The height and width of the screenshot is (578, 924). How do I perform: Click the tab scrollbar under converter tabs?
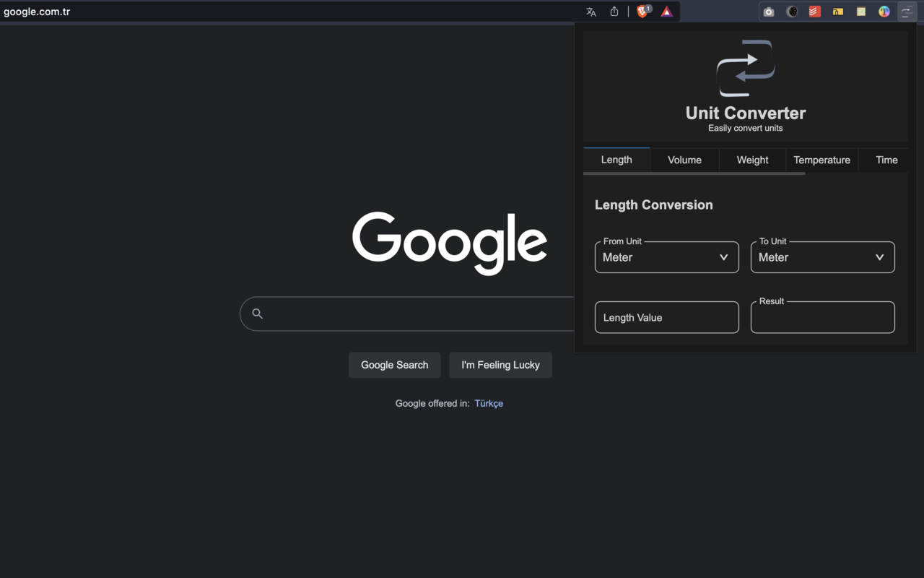point(693,174)
